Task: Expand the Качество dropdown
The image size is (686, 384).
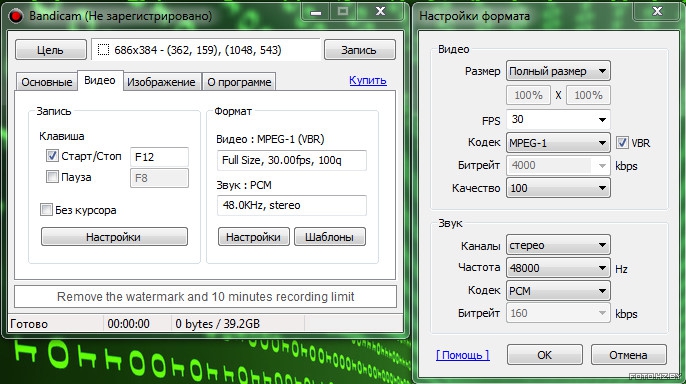Action: coord(558,188)
